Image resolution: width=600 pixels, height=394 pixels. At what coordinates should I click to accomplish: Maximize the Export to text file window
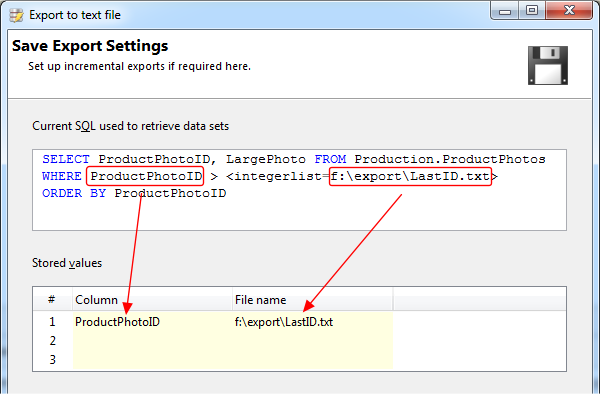click(x=532, y=11)
